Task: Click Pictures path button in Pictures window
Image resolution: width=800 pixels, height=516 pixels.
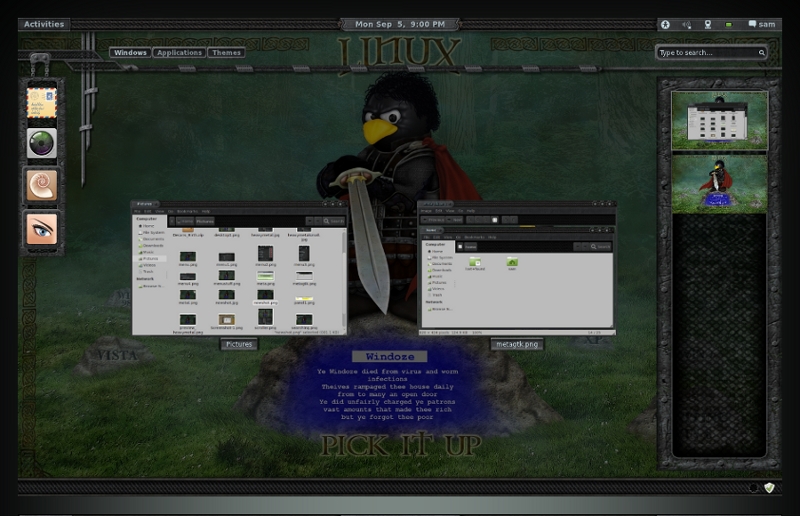Action: click(x=205, y=221)
